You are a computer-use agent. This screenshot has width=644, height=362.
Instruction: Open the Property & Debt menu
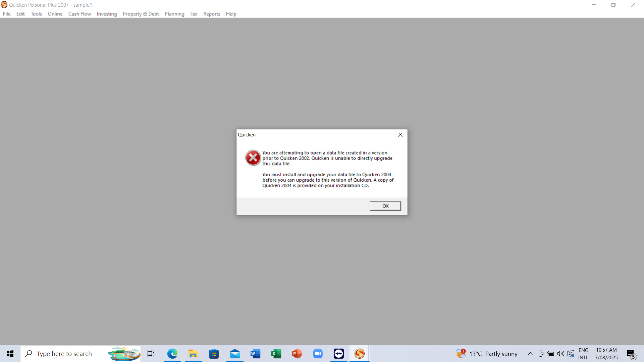tap(141, 14)
